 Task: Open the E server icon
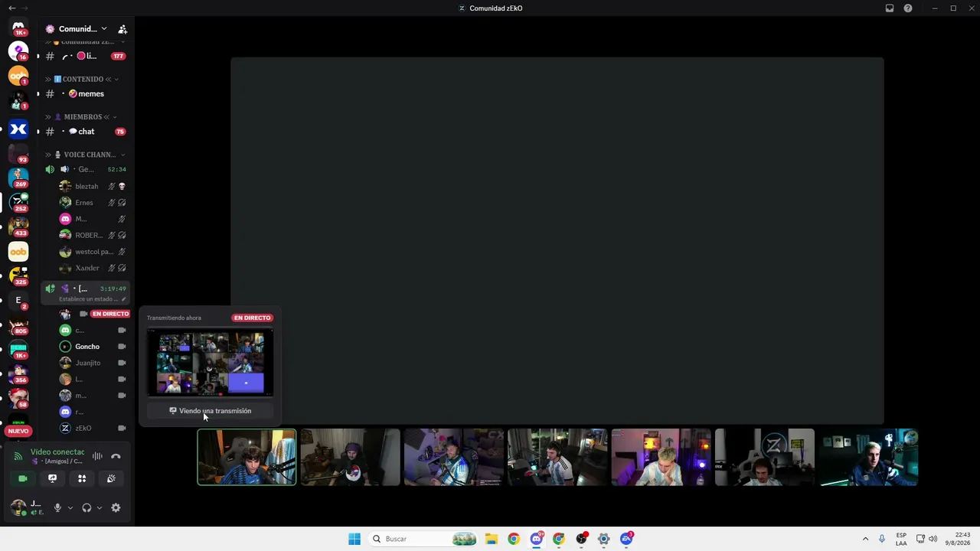click(18, 300)
